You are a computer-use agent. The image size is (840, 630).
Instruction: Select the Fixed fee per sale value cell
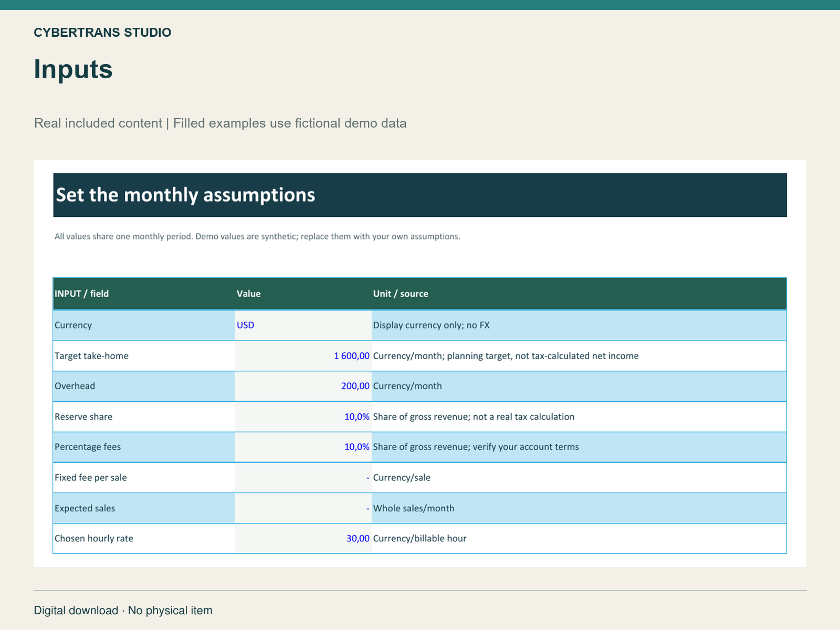click(x=303, y=478)
